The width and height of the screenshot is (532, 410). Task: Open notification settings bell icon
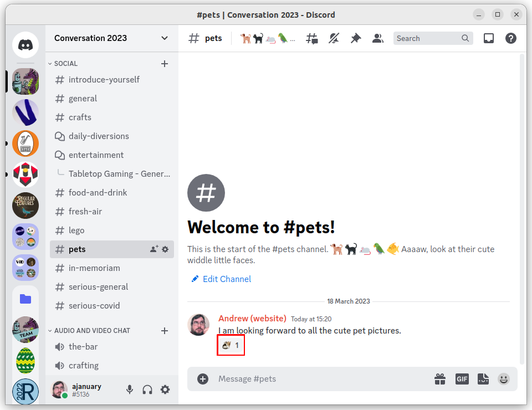coord(334,38)
